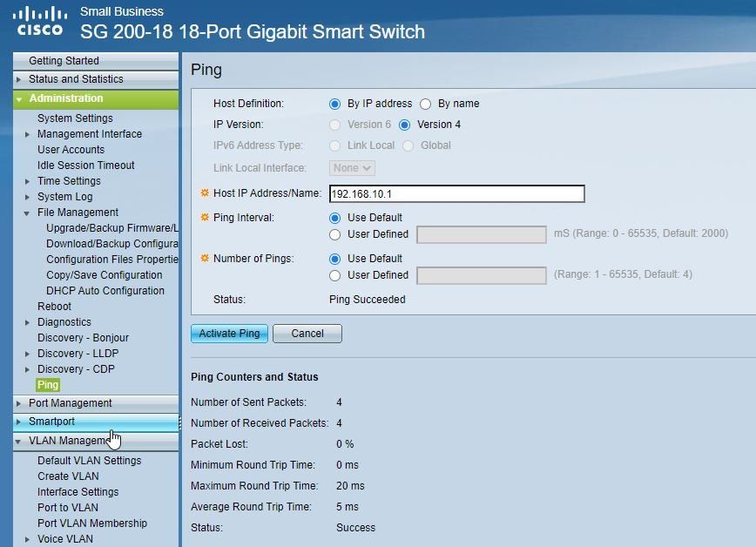The height and width of the screenshot is (547, 756).
Task: Open User Accounts page
Action: [x=71, y=150]
